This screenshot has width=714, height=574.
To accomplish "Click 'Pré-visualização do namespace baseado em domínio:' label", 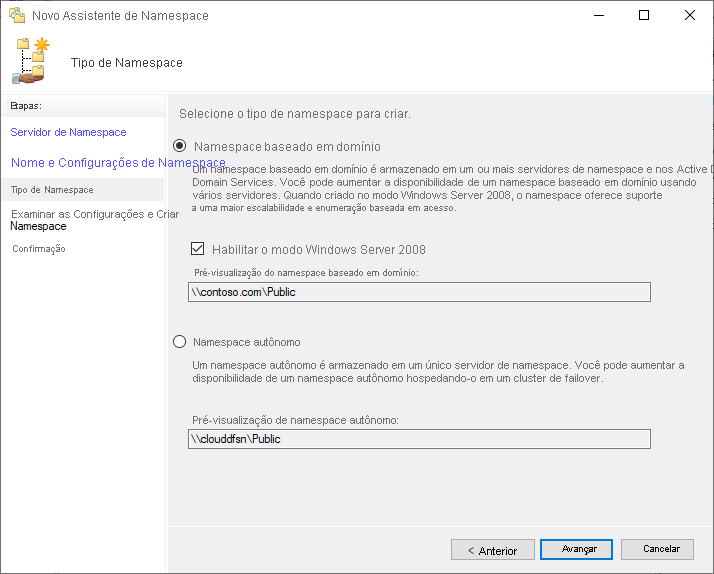I will point(306,273).
